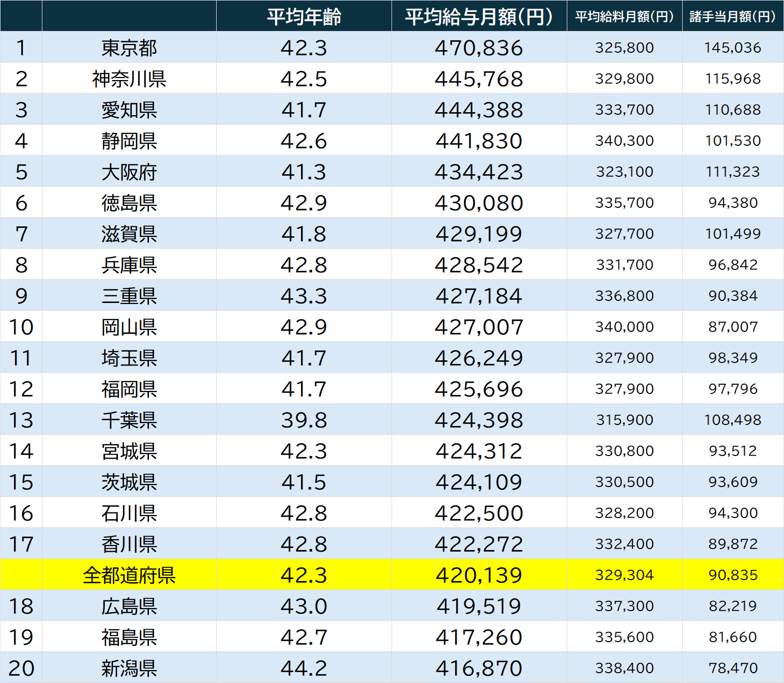
Task: Click the 諸手当月額(円) column header
Action: pos(732,17)
